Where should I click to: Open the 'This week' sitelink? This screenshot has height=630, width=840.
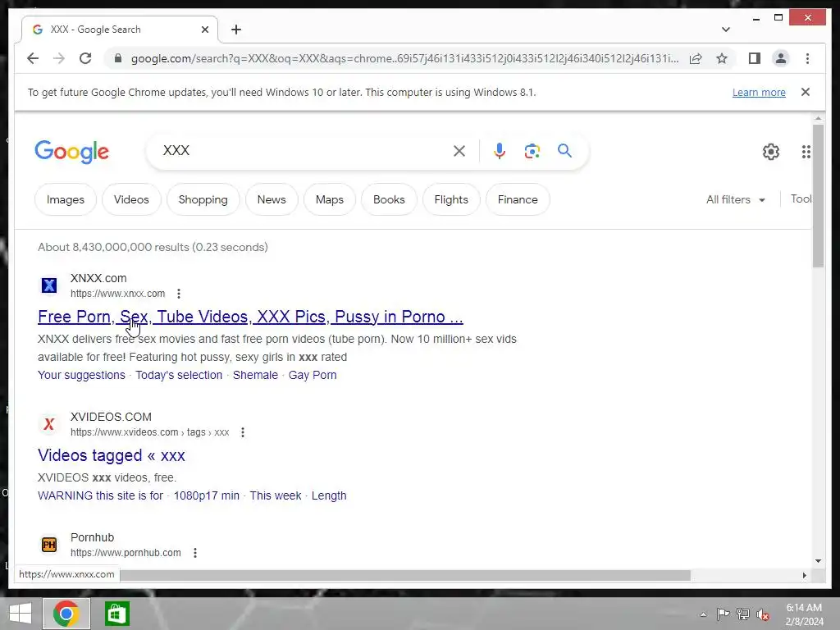276,495
